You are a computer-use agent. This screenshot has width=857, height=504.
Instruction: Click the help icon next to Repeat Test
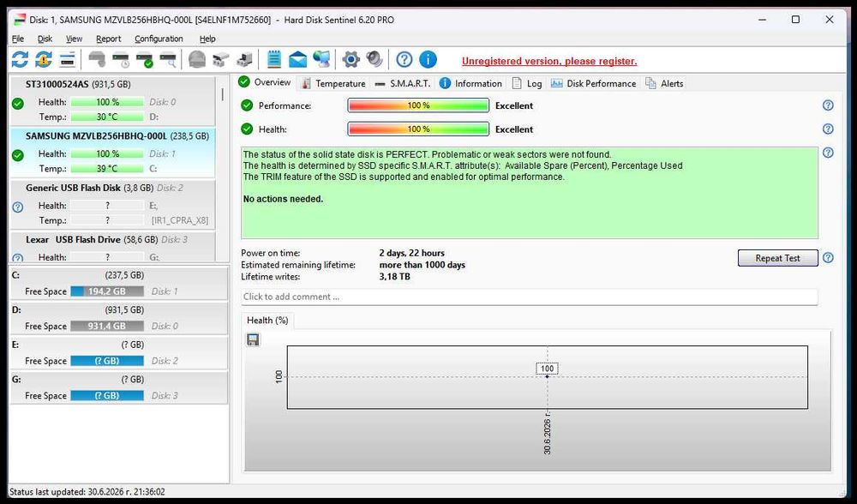(828, 257)
